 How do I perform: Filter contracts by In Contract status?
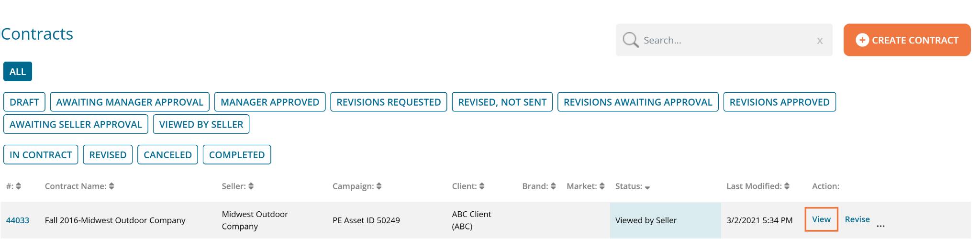[41, 155]
